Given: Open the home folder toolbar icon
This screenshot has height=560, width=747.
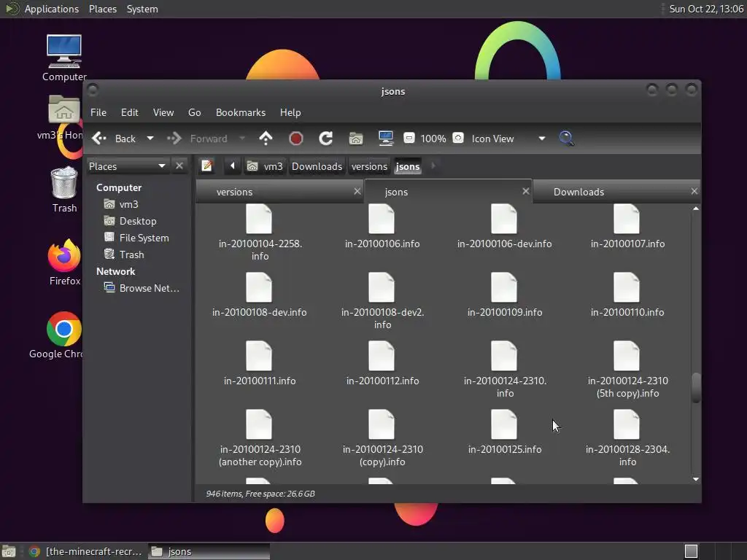Looking at the screenshot, I should pyautogui.click(x=356, y=139).
